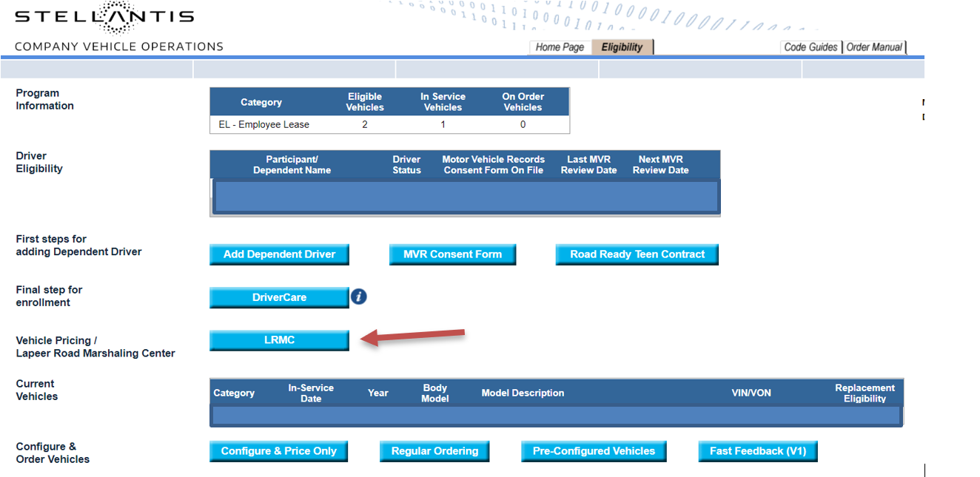
Task: Select the EL - Employee Lease category cell
Action: click(x=264, y=125)
